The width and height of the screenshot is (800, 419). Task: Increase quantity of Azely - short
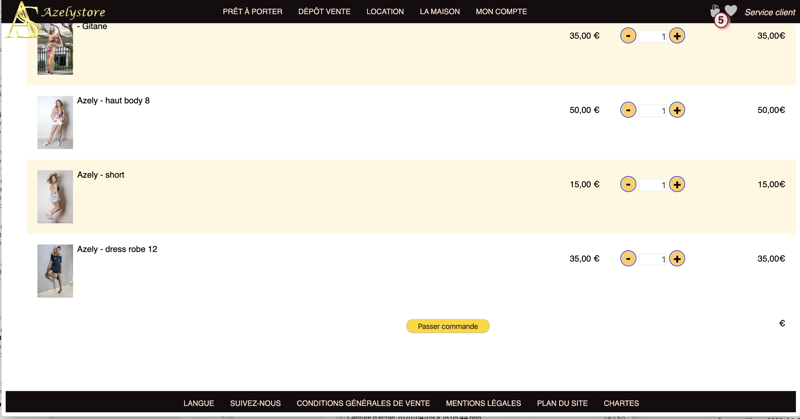pyautogui.click(x=677, y=184)
